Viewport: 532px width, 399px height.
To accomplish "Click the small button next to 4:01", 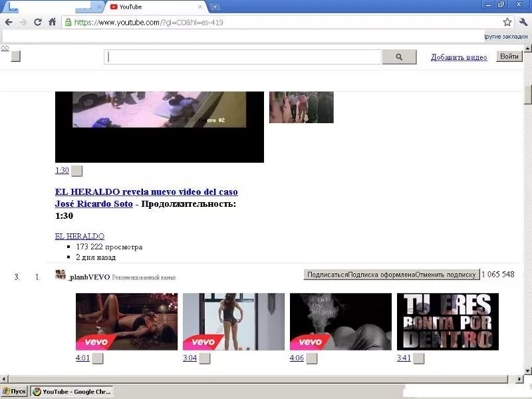I will (x=98, y=358).
